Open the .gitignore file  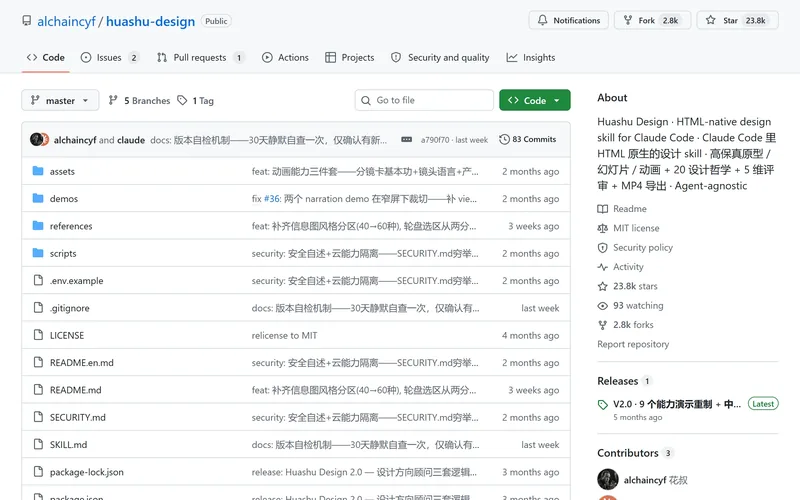[x=69, y=308]
